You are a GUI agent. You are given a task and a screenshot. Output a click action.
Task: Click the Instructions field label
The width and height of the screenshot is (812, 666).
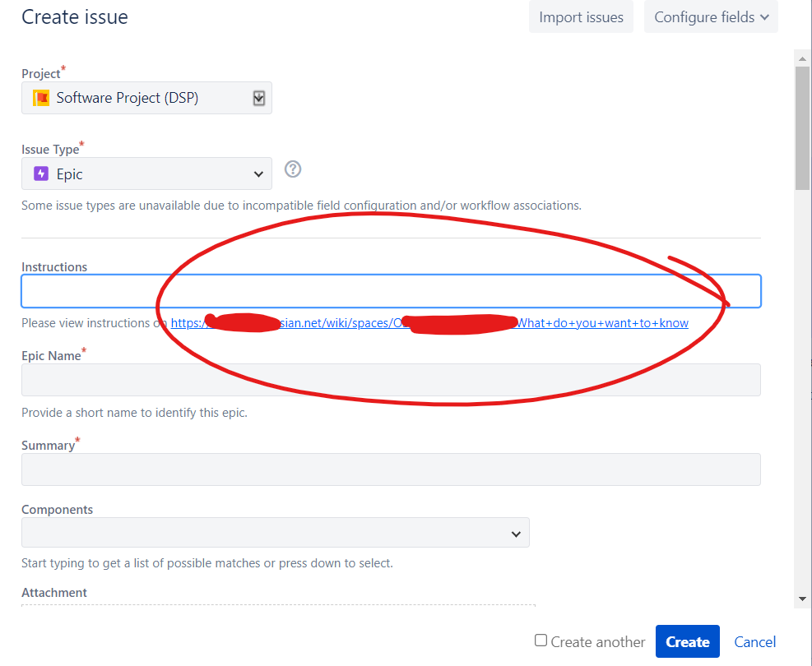tap(53, 267)
